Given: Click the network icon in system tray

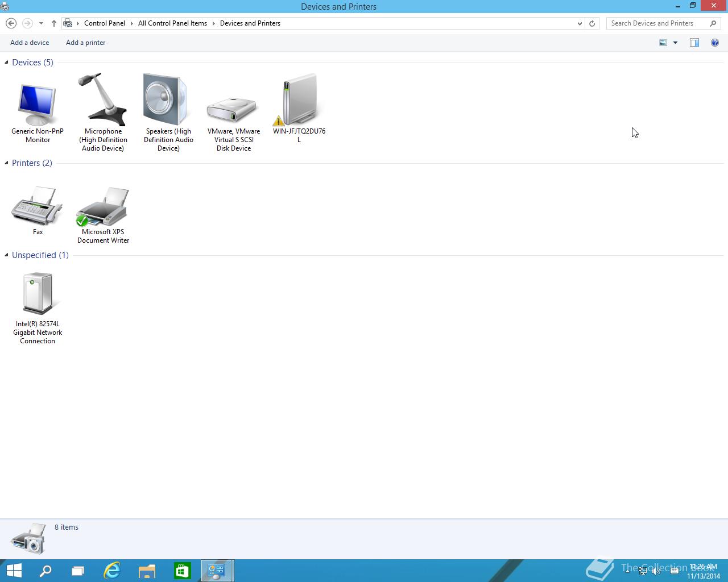Looking at the screenshot, I should (643, 571).
